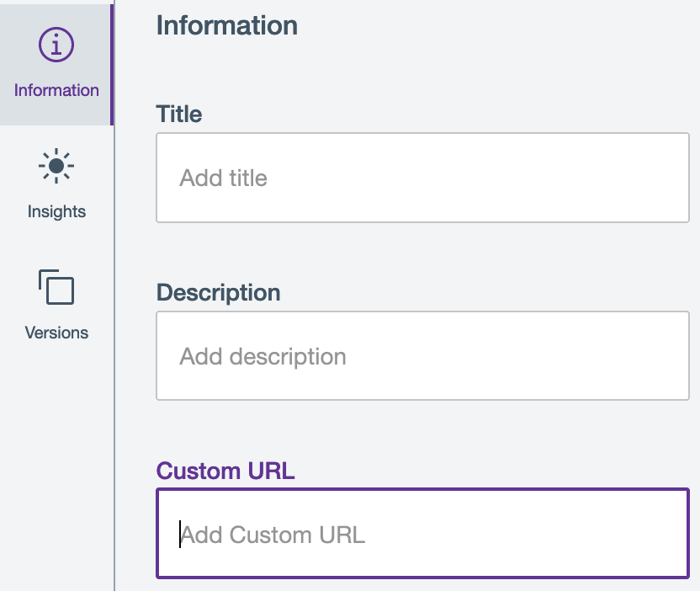Click the highlighted Information sidebar icon
The image size is (700, 591).
[x=56, y=45]
